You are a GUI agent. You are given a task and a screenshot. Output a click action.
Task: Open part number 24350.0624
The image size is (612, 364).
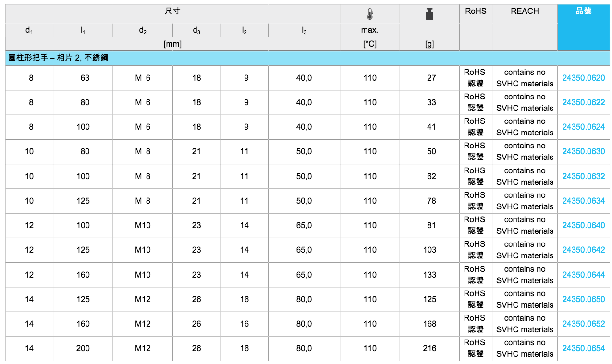[583, 127]
